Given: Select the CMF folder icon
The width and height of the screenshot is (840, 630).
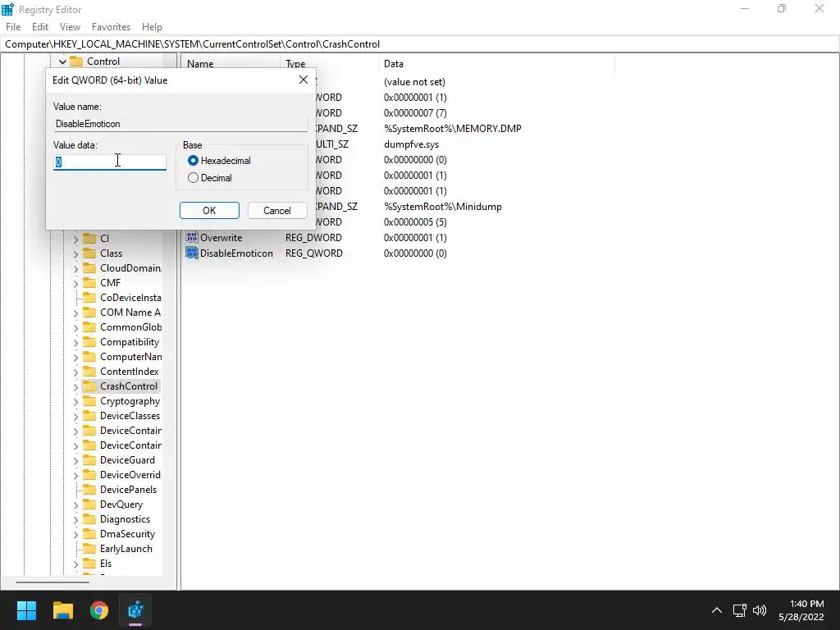Looking at the screenshot, I should pos(89,283).
